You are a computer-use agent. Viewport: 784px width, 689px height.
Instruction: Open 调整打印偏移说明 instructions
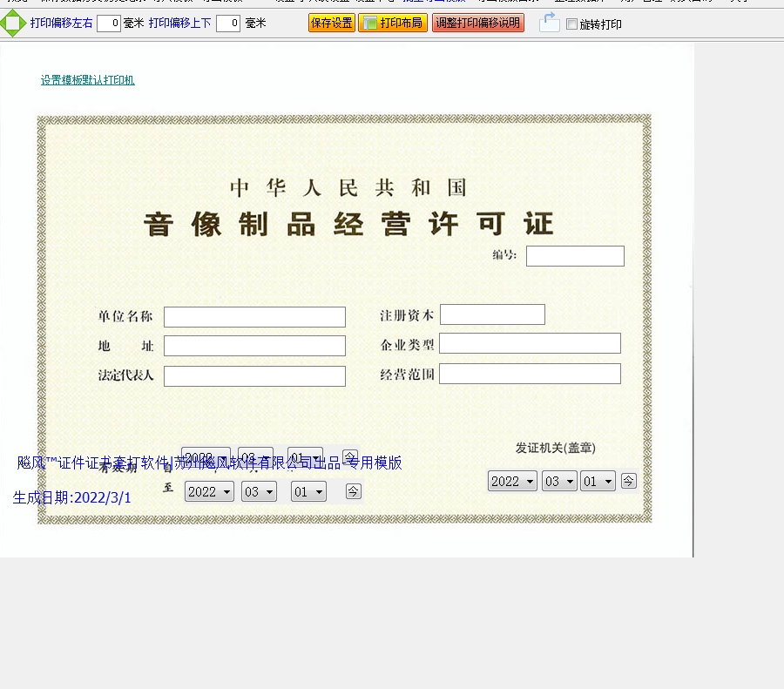[x=477, y=24]
